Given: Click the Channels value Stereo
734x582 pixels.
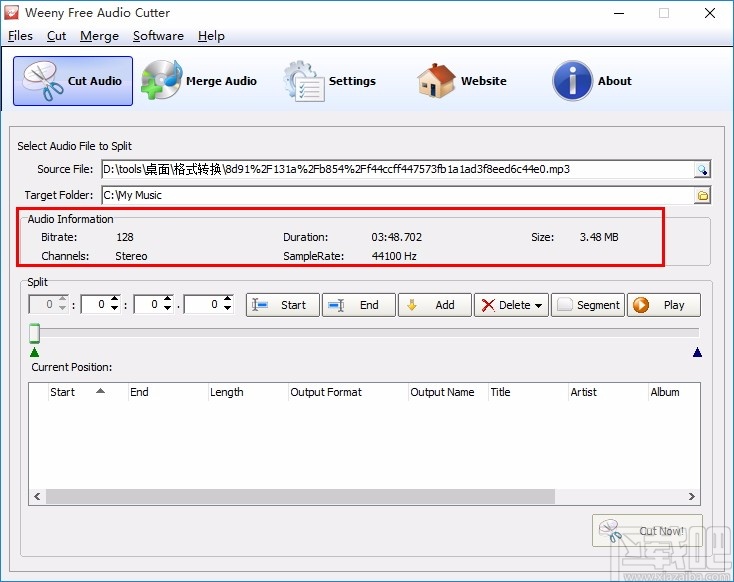Looking at the screenshot, I should tap(131, 256).
